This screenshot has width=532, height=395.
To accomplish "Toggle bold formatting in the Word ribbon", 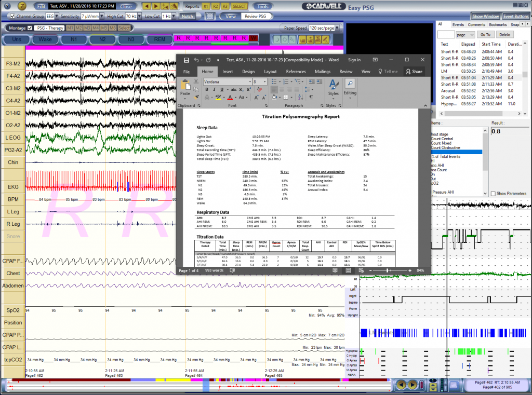I will [x=207, y=89].
